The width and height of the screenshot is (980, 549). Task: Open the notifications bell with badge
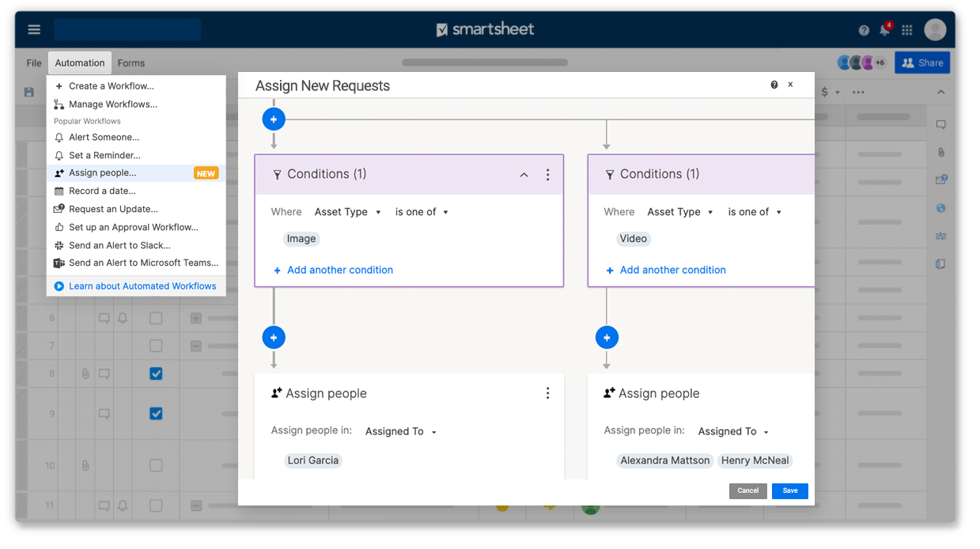point(885,30)
